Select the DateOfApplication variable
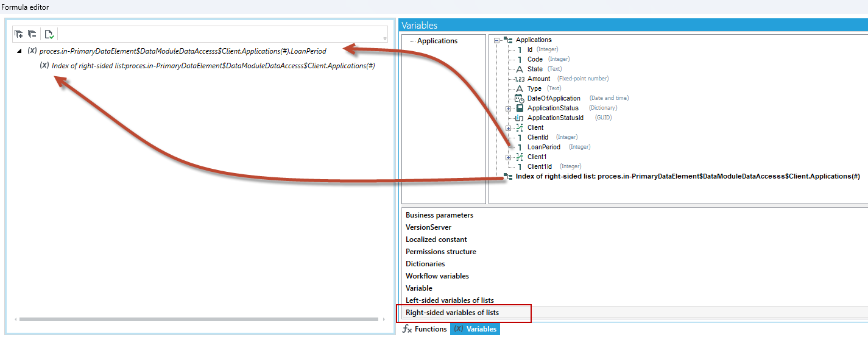The image size is (868, 337). (x=554, y=98)
